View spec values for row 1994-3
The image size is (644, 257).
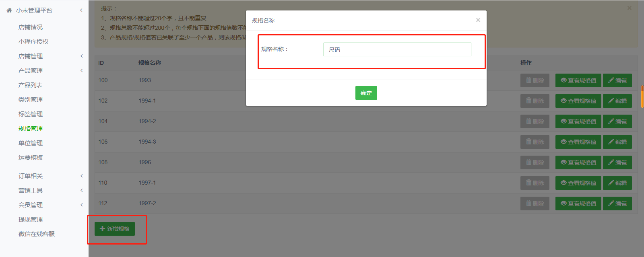[x=578, y=142]
